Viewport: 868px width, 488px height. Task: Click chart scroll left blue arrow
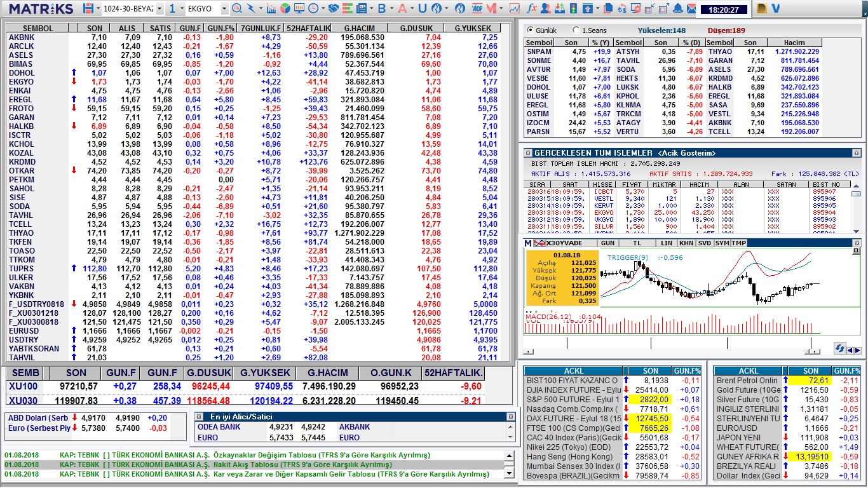point(851,350)
